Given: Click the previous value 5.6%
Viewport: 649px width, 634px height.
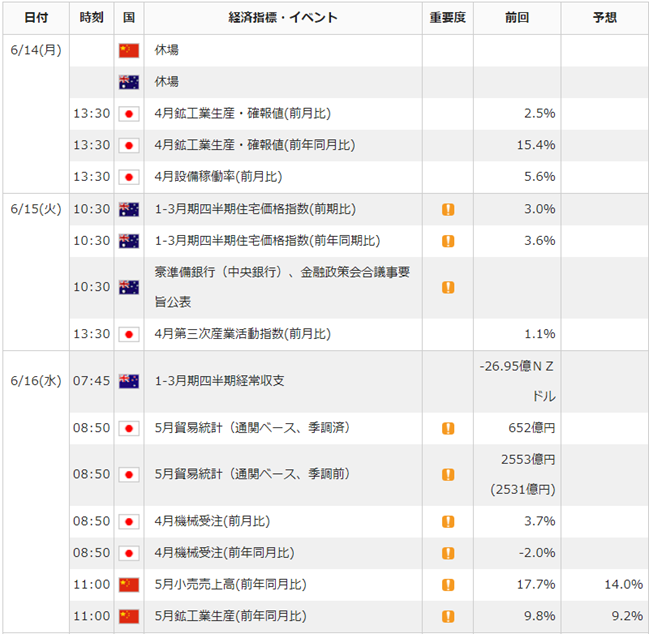Looking at the screenshot, I should pos(540,177).
